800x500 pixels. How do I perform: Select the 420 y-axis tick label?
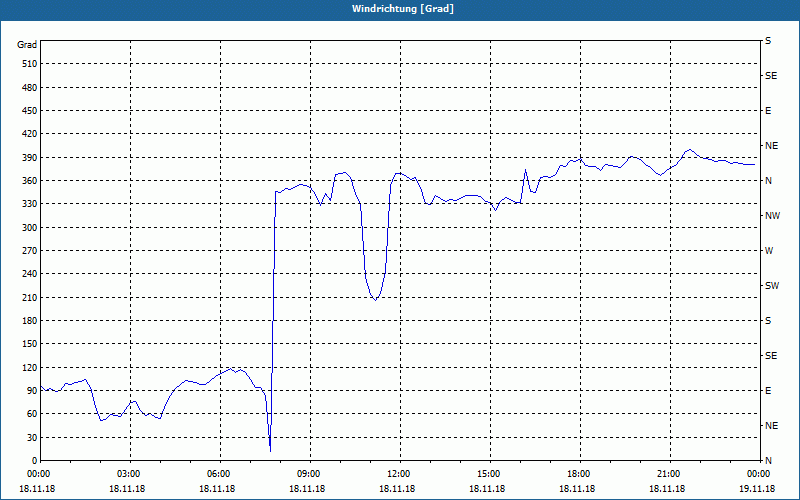click(x=30, y=134)
